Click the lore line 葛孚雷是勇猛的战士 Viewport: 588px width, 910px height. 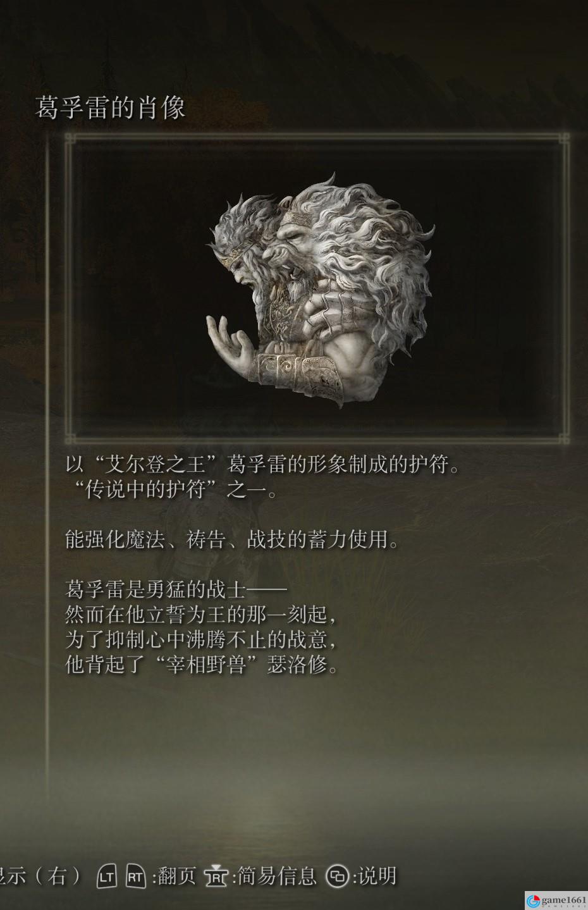click(x=176, y=590)
